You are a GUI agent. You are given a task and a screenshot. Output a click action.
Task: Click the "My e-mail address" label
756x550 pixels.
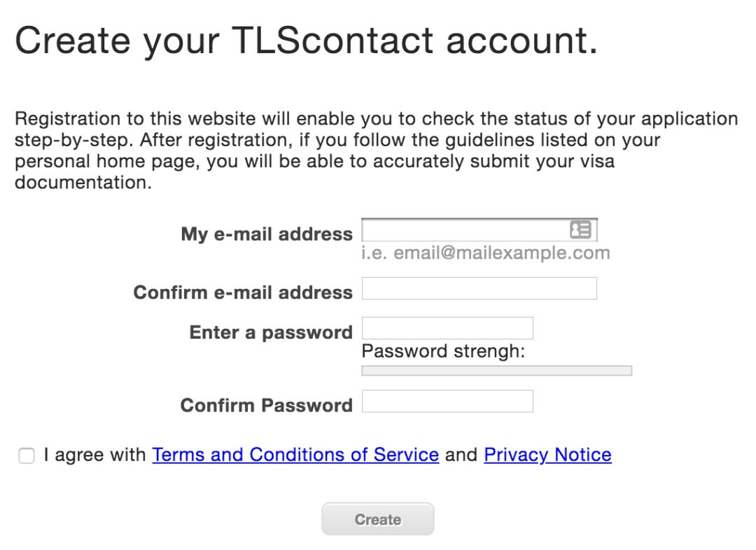pos(266,234)
